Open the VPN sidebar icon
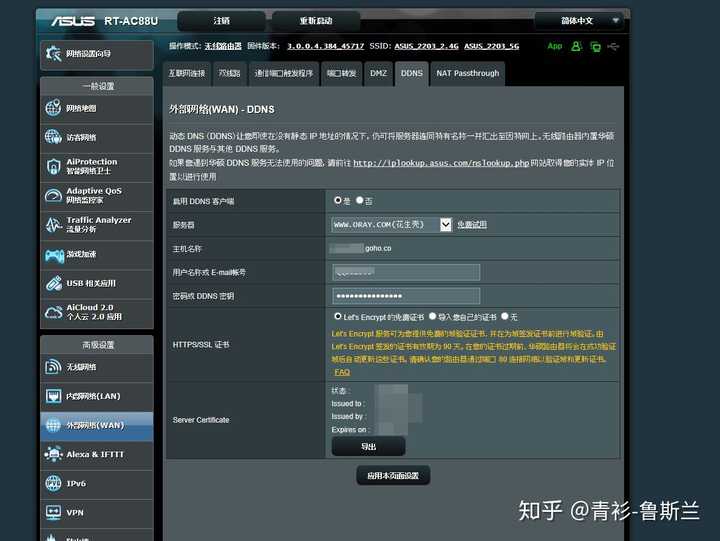This screenshot has width=720, height=541. [x=53, y=513]
